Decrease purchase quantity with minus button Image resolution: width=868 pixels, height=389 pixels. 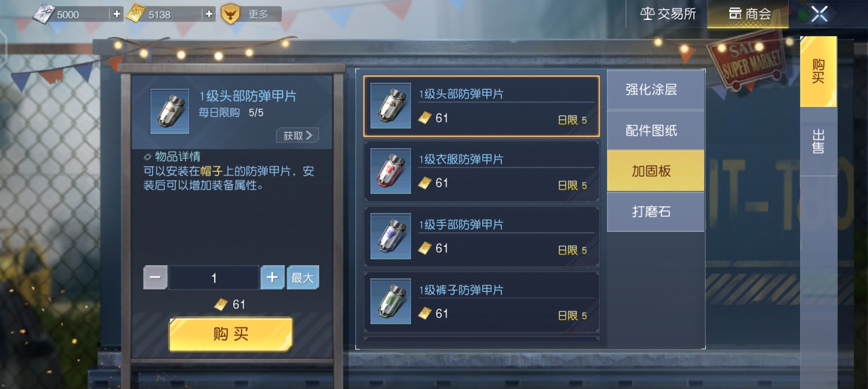[155, 277]
